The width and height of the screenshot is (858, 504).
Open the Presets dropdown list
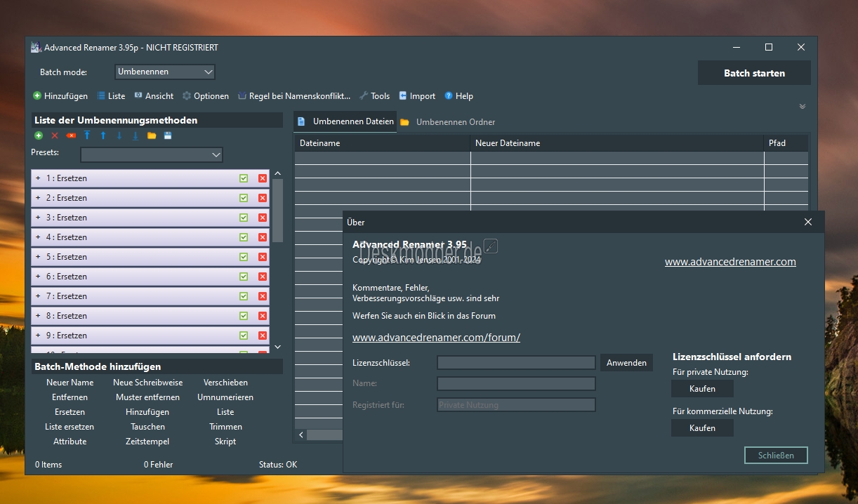coord(152,154)
